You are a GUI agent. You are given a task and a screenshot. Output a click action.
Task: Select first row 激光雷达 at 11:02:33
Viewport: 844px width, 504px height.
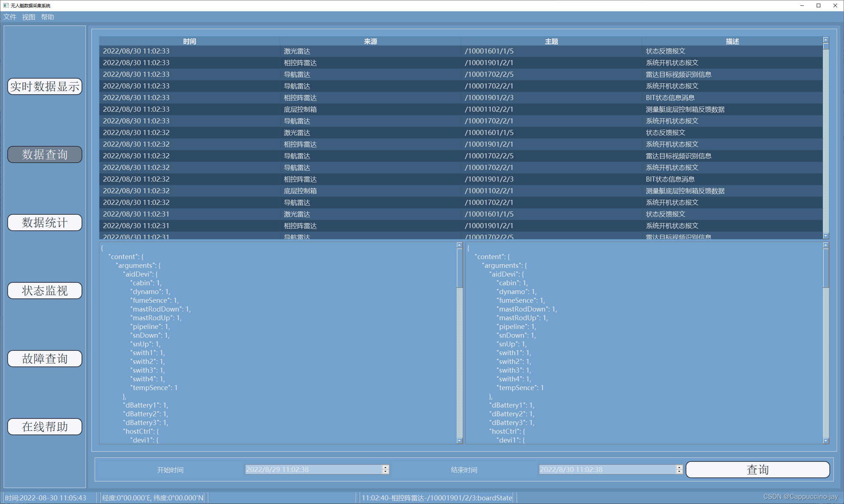[461, 51]
